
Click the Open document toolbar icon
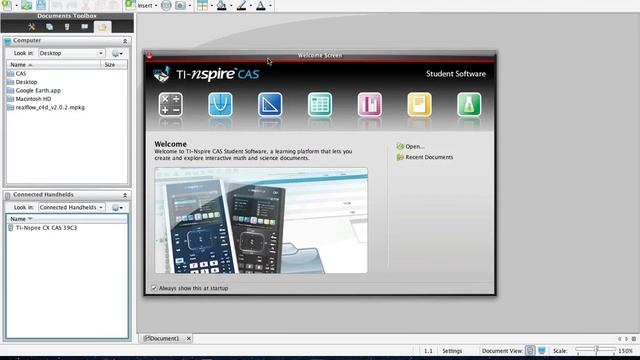(x=27, y=5)
